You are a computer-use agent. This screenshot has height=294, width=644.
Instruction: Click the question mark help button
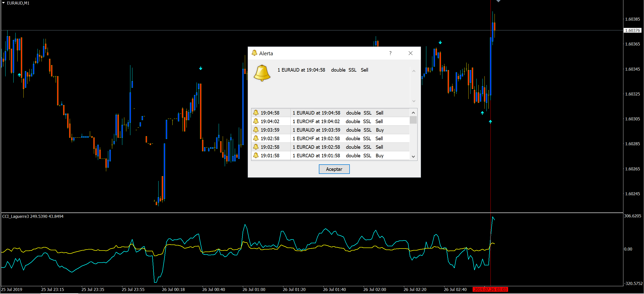pos(390,53)
